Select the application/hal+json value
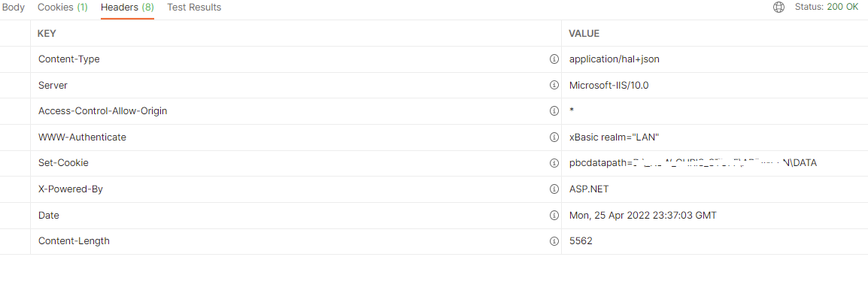 tap(615, 59)
